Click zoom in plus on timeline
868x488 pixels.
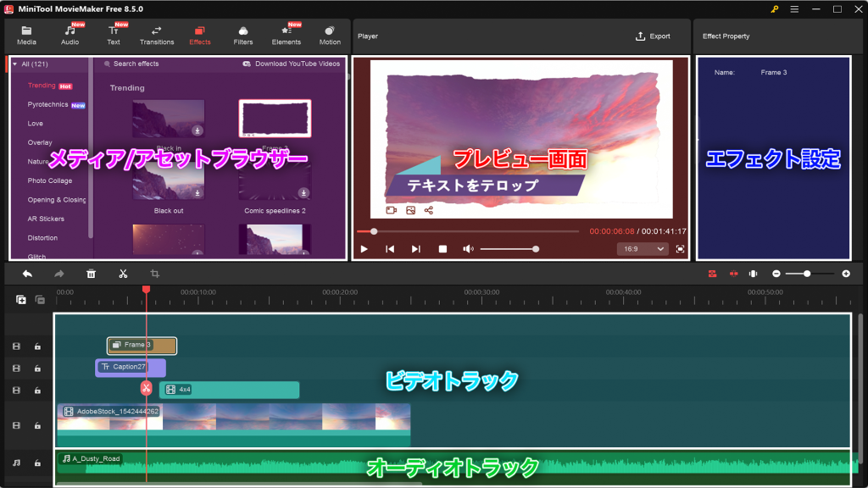[845, 274]
